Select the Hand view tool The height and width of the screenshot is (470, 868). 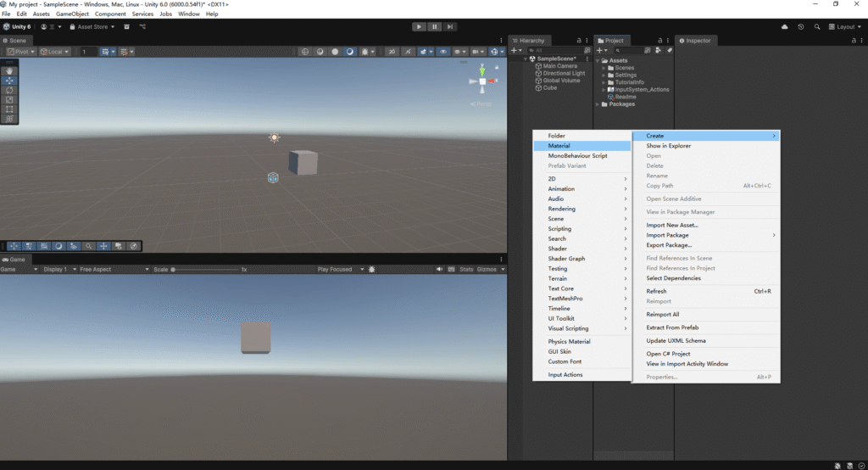(x=9, y=71)
